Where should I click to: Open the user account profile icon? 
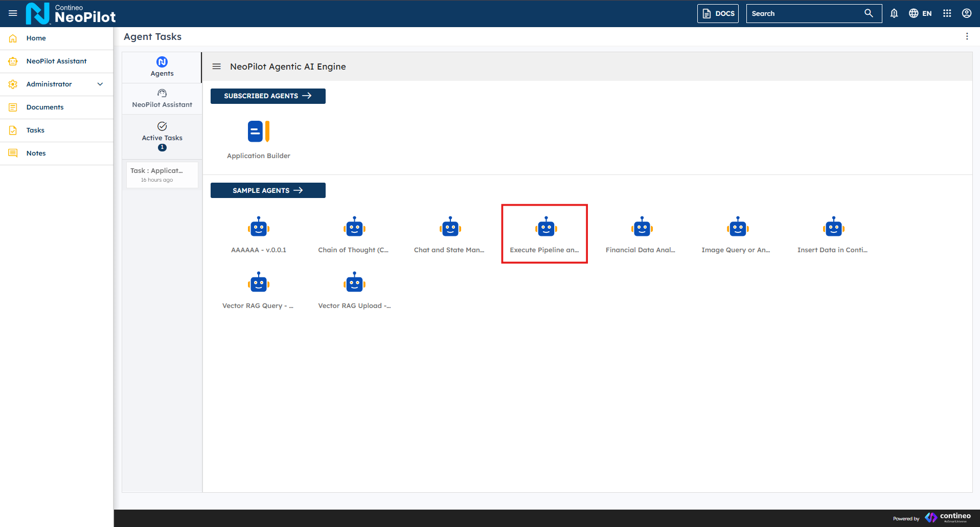966,13
